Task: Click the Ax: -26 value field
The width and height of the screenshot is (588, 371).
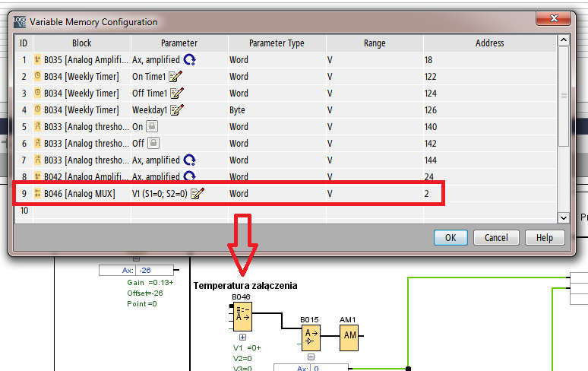Action: pos(154,270)
